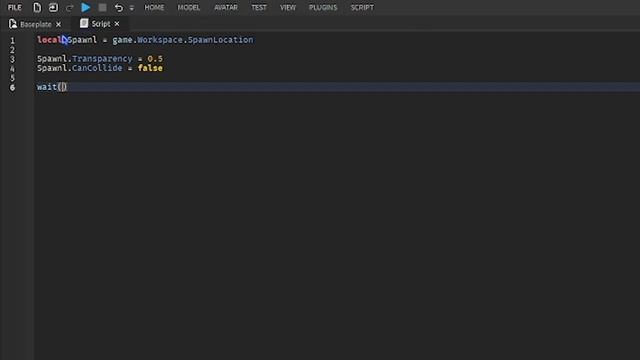Click the Redo arrow icon
Image resolution: width=640 pixels, height=360 pixels.
69,7
